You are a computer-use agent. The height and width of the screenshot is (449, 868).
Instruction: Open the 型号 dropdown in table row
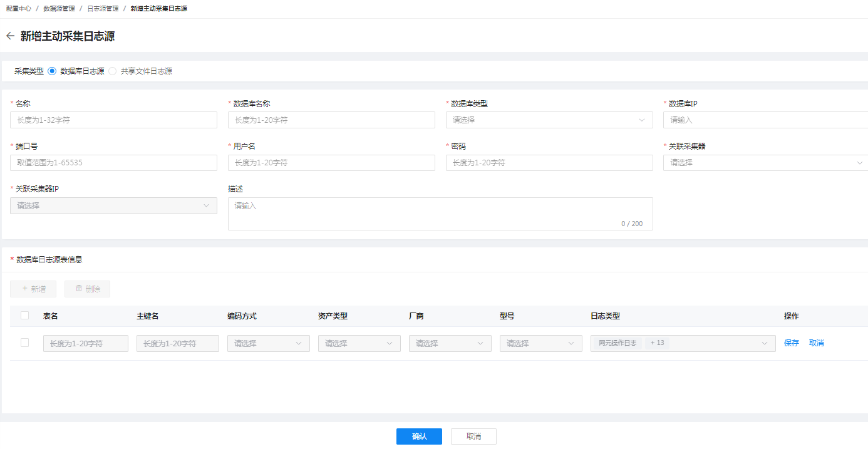point(541,343)
